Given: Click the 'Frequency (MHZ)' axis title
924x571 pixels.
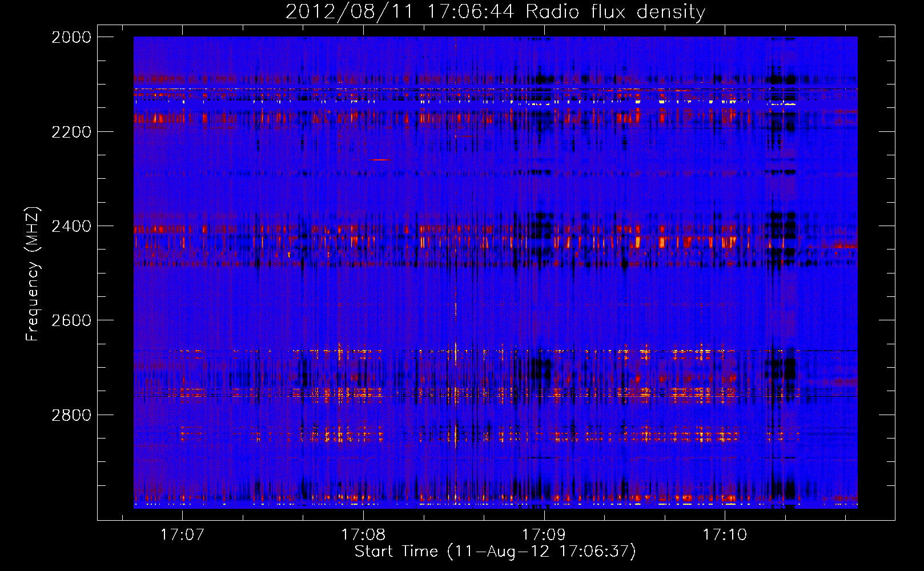Looking at the screenshot, I should coord(33,274).
